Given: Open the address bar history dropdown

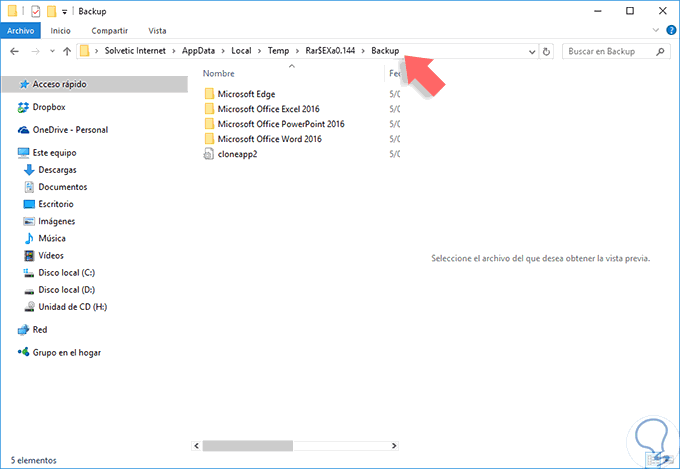Looking at the screenshot, I should pos(532,52).
